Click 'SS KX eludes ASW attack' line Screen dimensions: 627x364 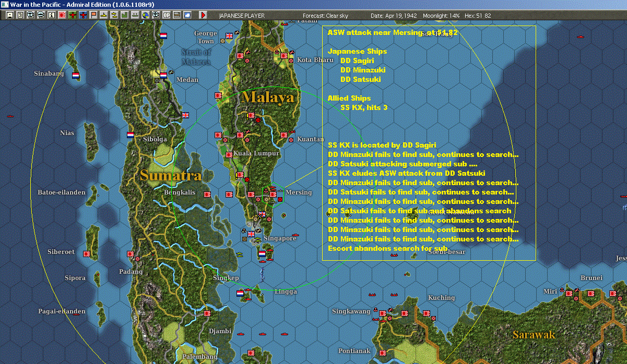pos(406,173)
